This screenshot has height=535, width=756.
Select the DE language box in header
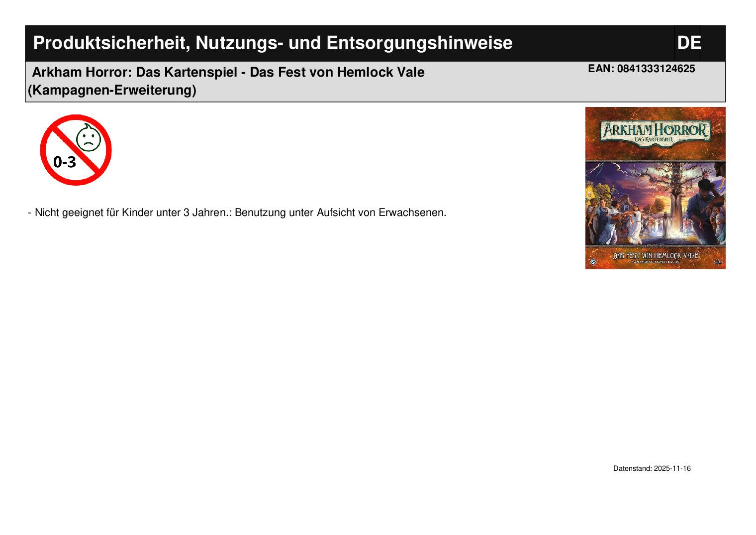pos(688,43)
